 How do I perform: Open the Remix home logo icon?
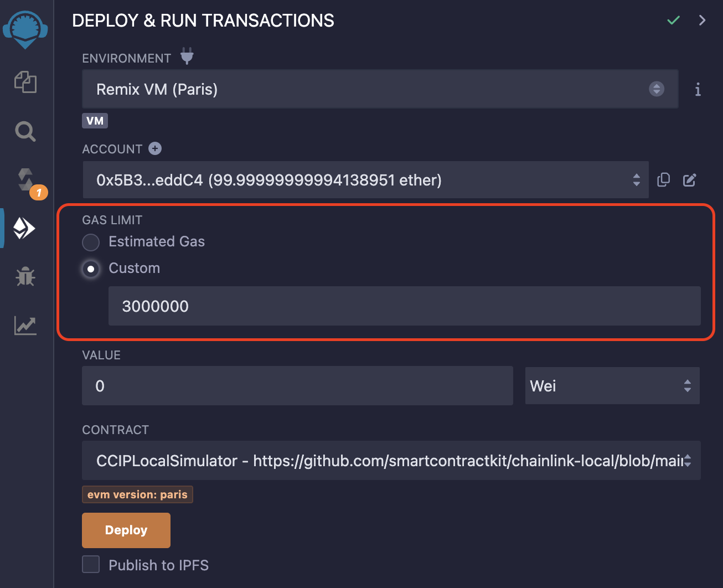25,29
